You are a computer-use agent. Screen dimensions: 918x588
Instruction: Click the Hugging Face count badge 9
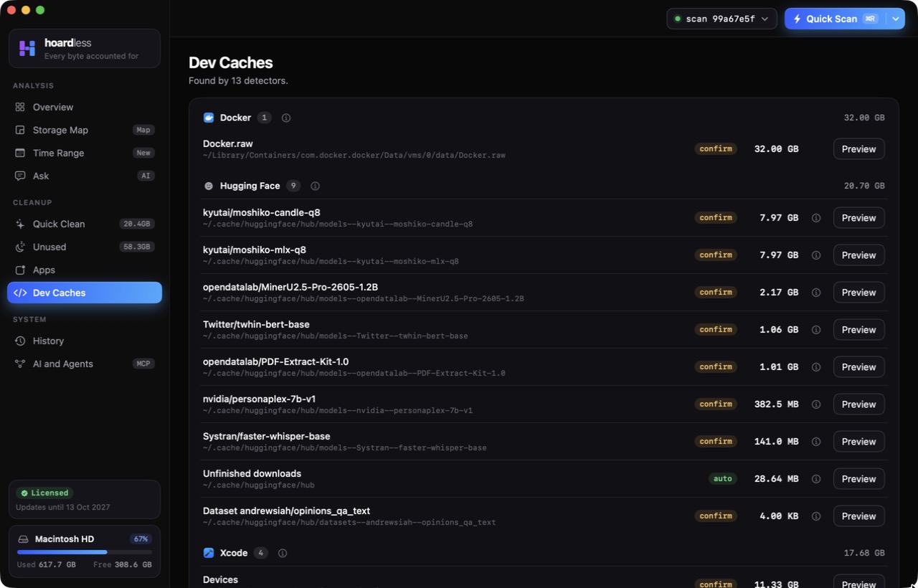click(293, 186)
